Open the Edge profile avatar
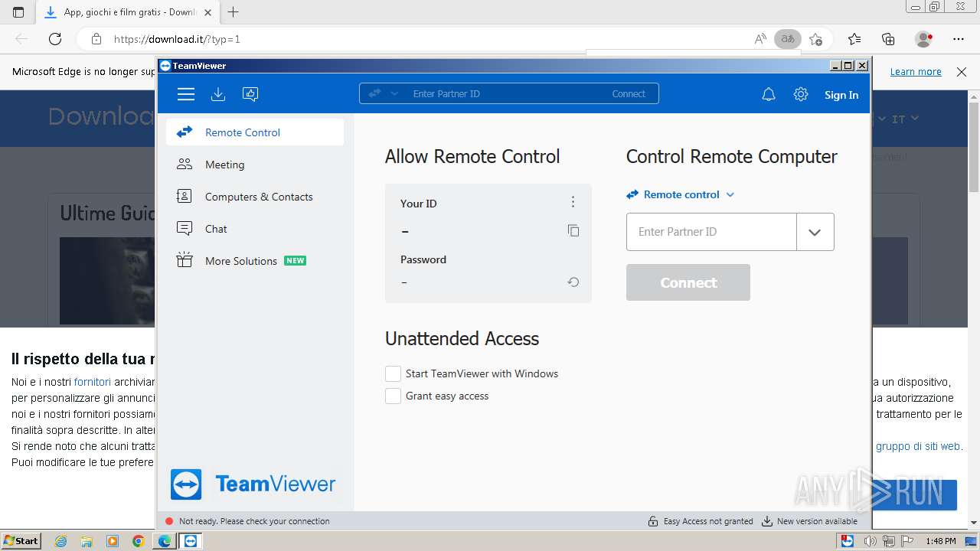This screenshot has height=551, width=980. pyautogui.click(x=923, y=39)
